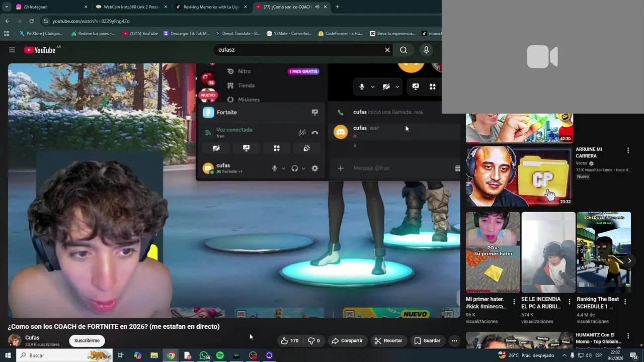
Task: Open the CodeFormer bookmark
Action: coord(341,34)
